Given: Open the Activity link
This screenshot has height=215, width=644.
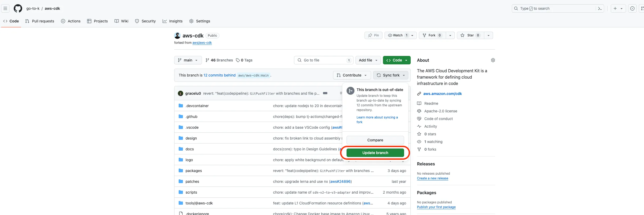Looking at the screenshot, I should coord(427,126).
